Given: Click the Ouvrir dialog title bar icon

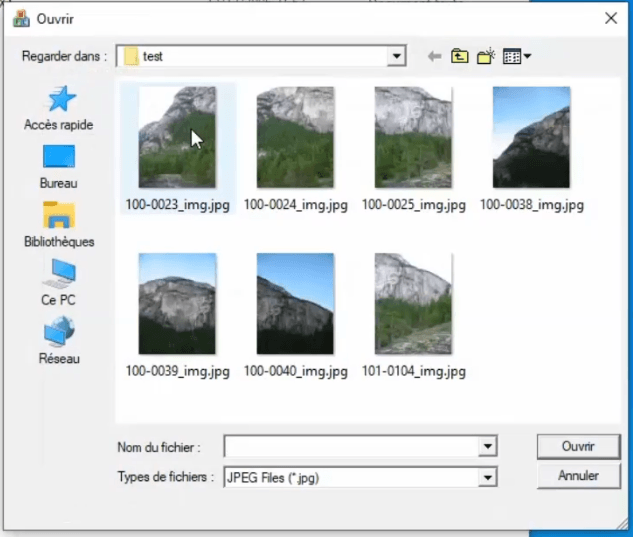Looking at the screenshot, I should point(21,19).
